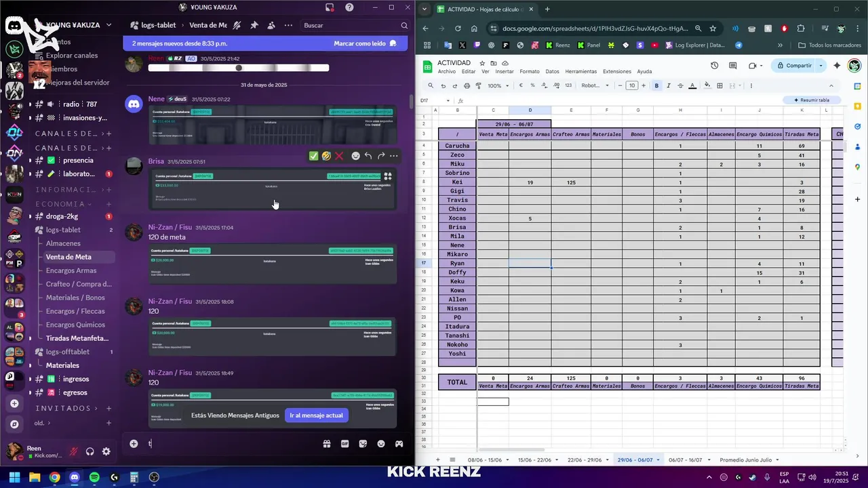Open File Explorer from Windows taskbar
Screen dimensions: 868x488
(x=35, y=477)
